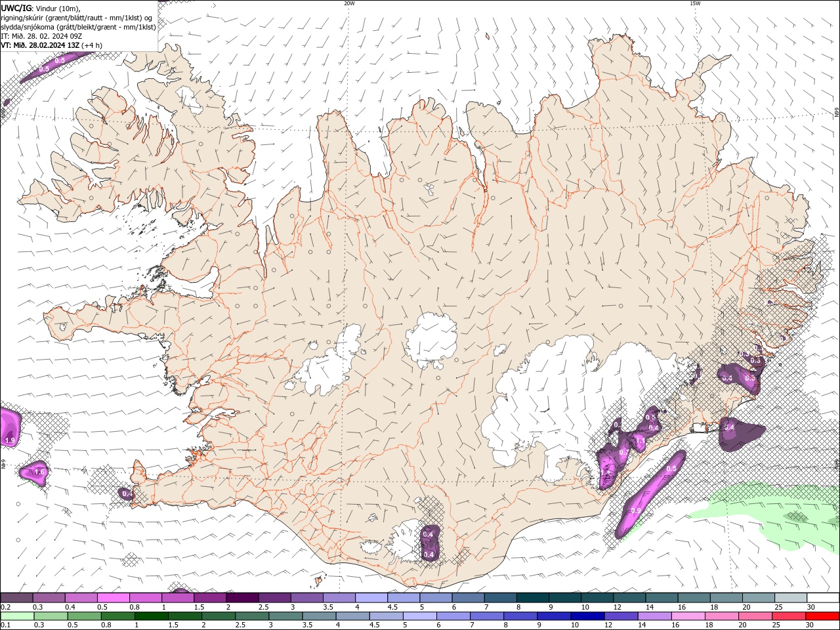Click the pink precipitation blob labeled 1.6
Viewport: 840px width, 630px height.
[x=33, y=473]
